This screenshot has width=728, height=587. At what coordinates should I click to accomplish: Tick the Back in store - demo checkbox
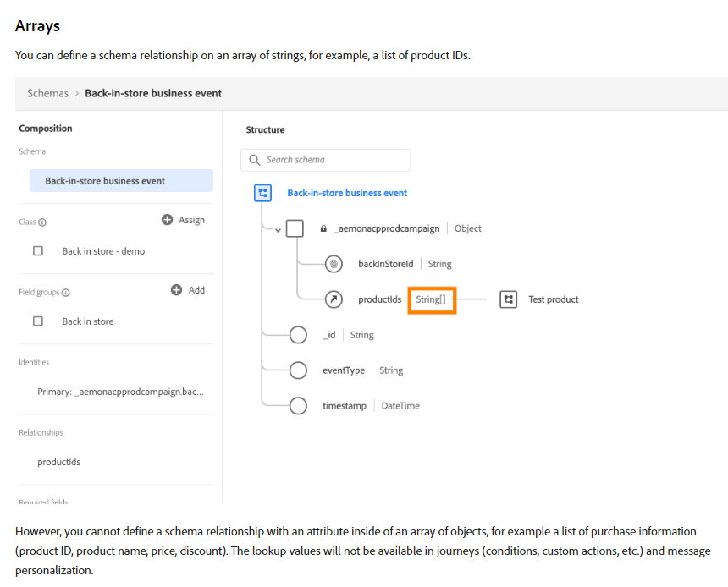[x=38, y=251]
